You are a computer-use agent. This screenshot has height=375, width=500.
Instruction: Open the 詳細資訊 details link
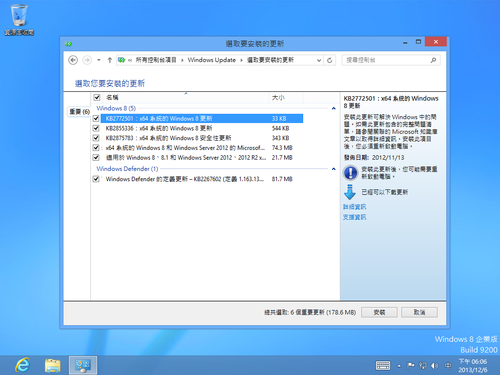point(355,207)
